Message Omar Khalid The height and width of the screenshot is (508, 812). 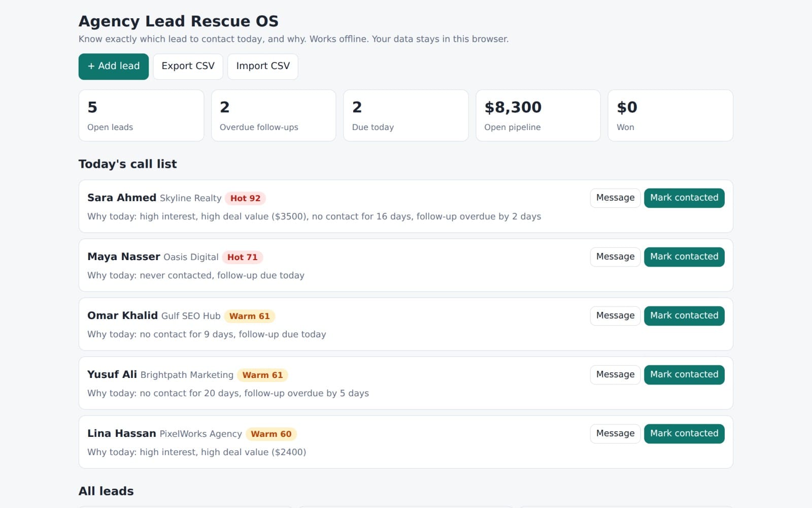(615, 316)
